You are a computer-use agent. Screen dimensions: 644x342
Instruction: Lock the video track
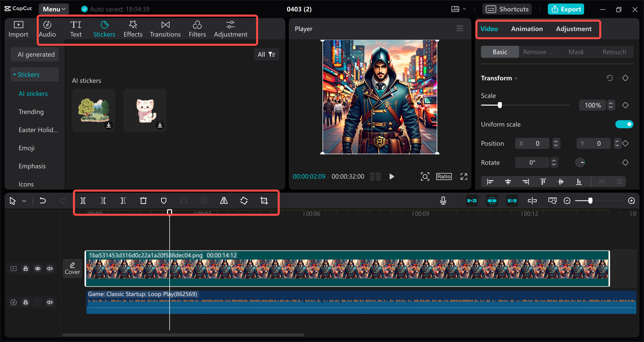(26, 269)
